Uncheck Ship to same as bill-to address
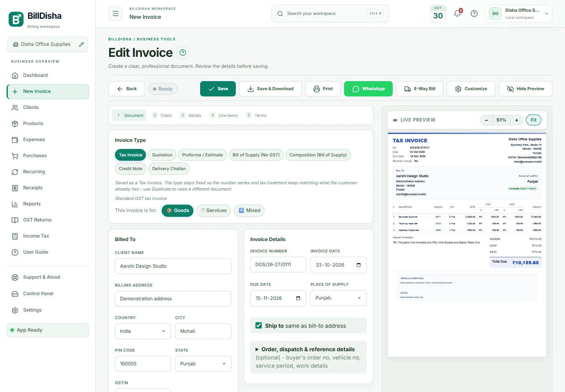This screenshot has height=392, width=565. pyautogui.click(x=259, y=325)
